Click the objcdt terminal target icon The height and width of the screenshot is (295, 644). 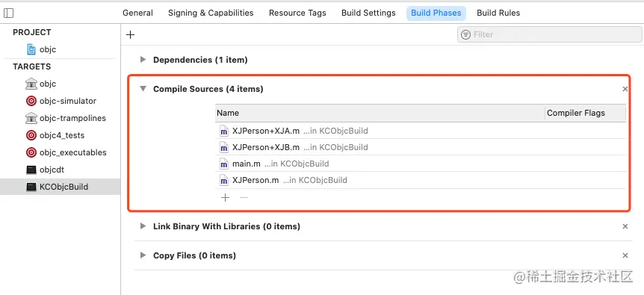point(31,170)
